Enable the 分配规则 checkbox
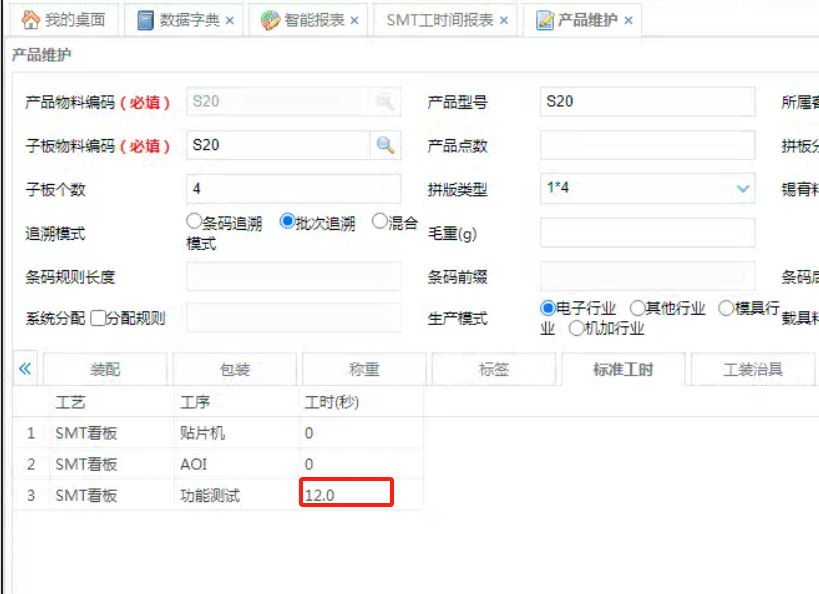 98,319
